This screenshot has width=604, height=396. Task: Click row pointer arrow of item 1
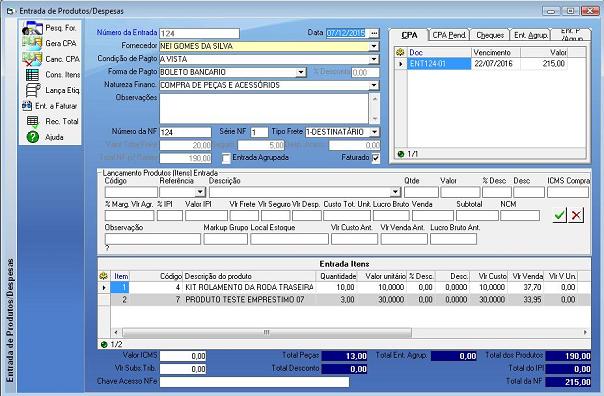[x=104, y=287]
